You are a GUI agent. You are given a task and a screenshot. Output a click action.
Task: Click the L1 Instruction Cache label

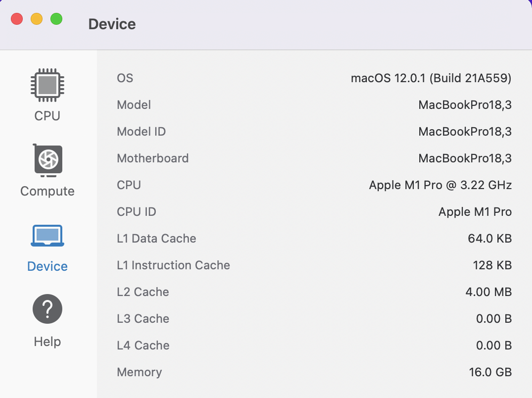(x=174, y=265)
